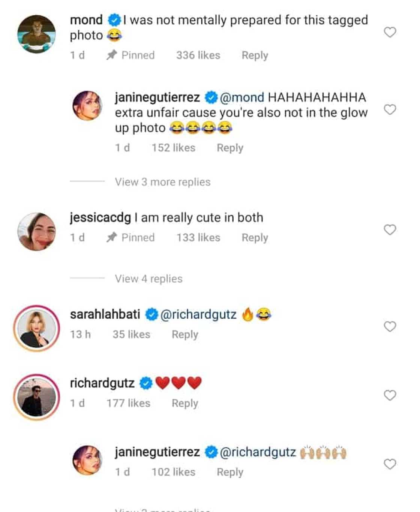420x512 pixels.
Task: View sarahlahbati's story from her avatar
Action: point(37,328)
